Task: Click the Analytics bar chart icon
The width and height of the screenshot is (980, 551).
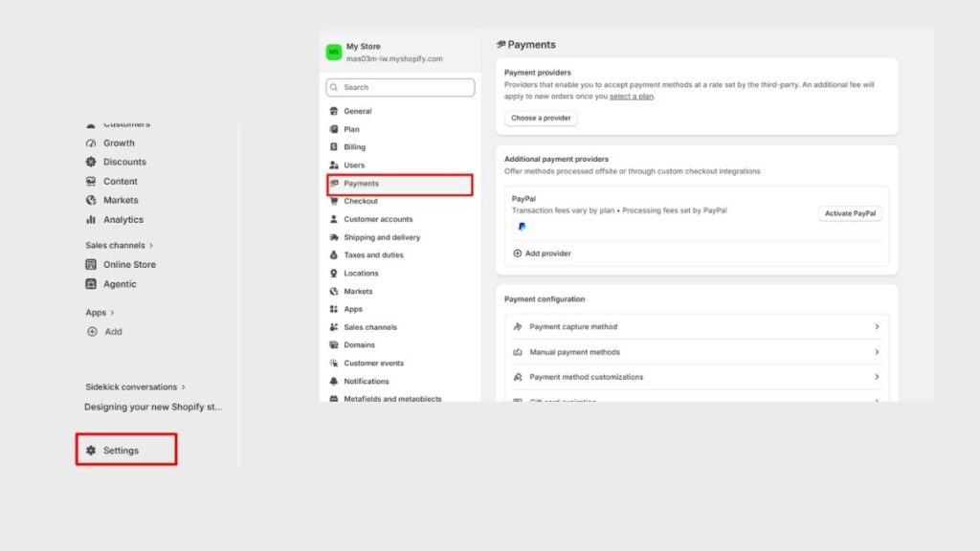Action: [91, 219]
